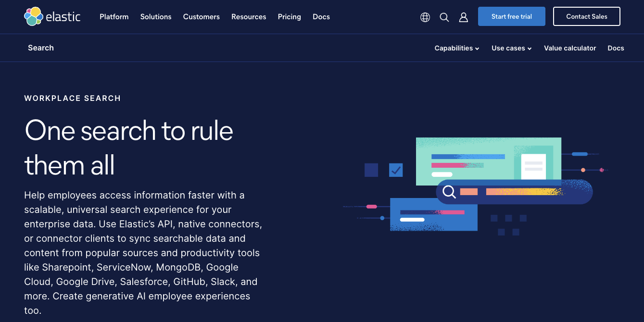Open the site search magnifier icon

pos(444,17)
